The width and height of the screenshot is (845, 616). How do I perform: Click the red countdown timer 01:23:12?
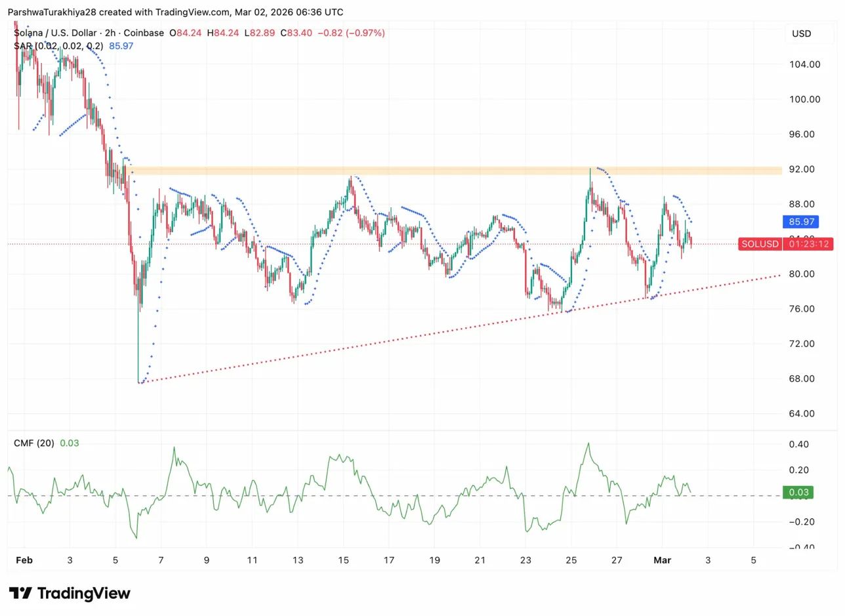point(808,243)
